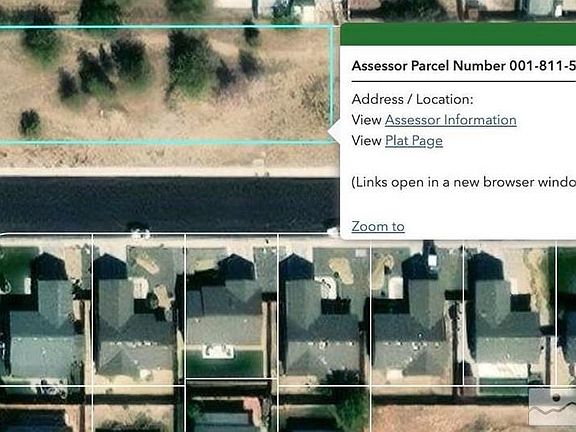Image resolution: width=576 pixels, height=432 pixels.
Task: Select the house parcel with green backyard lawn
Action: 231,306
